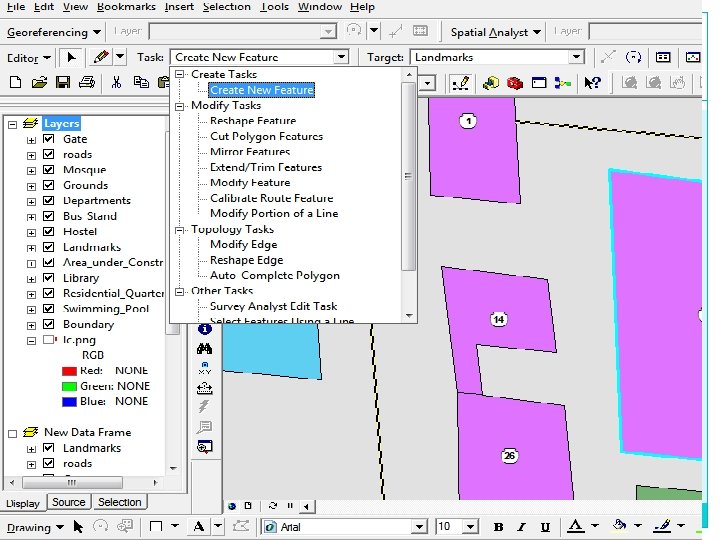Click the What's This help icon
Image resolution: width=720 pixels, height=540 pixels.
[592, 83]
